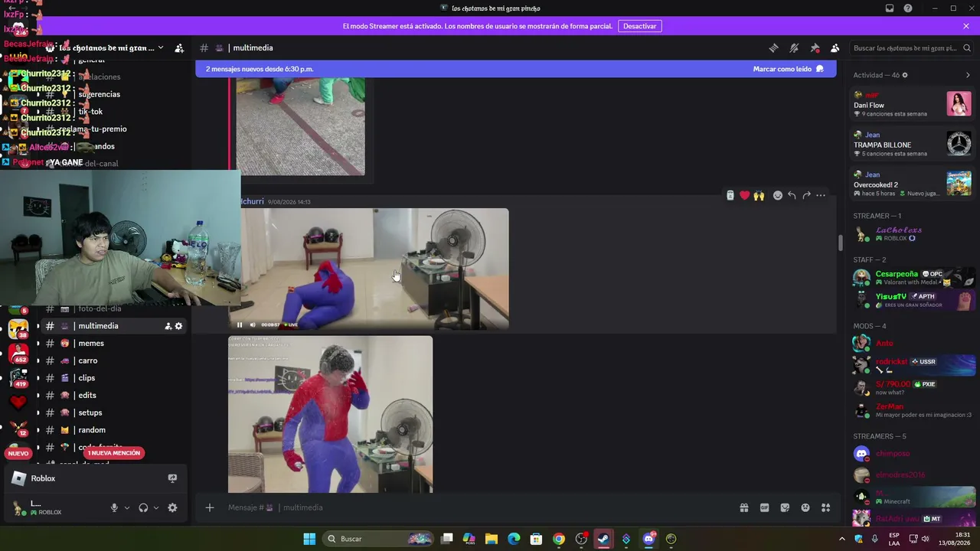Viewport: 980px width, 551px height.
Task: Mute the video volume
Action: tap(252, 324)
